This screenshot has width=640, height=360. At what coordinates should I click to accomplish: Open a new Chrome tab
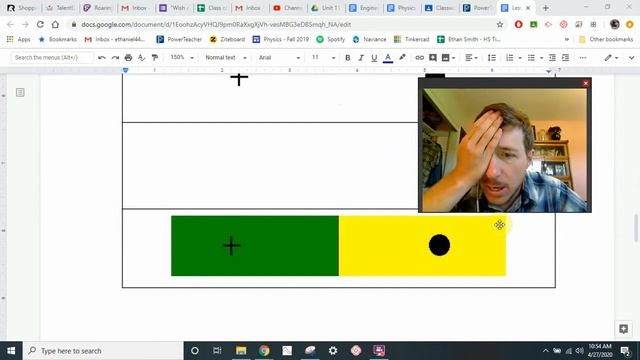545,8
